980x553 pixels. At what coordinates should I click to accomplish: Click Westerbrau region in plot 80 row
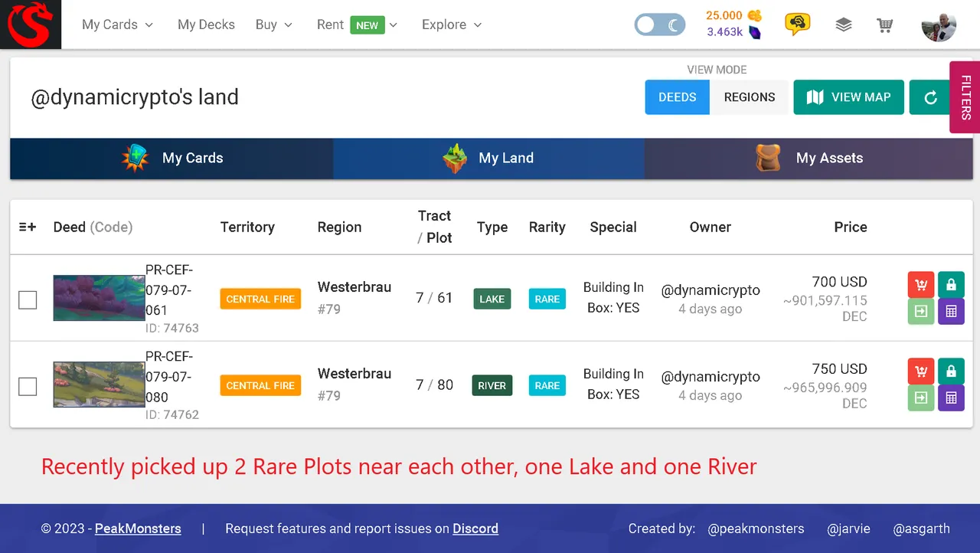point(354,374)
